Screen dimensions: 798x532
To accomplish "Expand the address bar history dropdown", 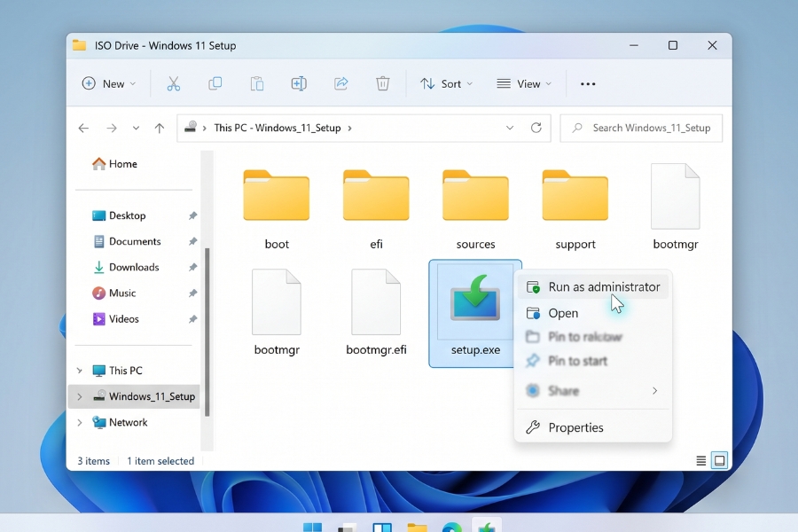I will coord(510,128).
